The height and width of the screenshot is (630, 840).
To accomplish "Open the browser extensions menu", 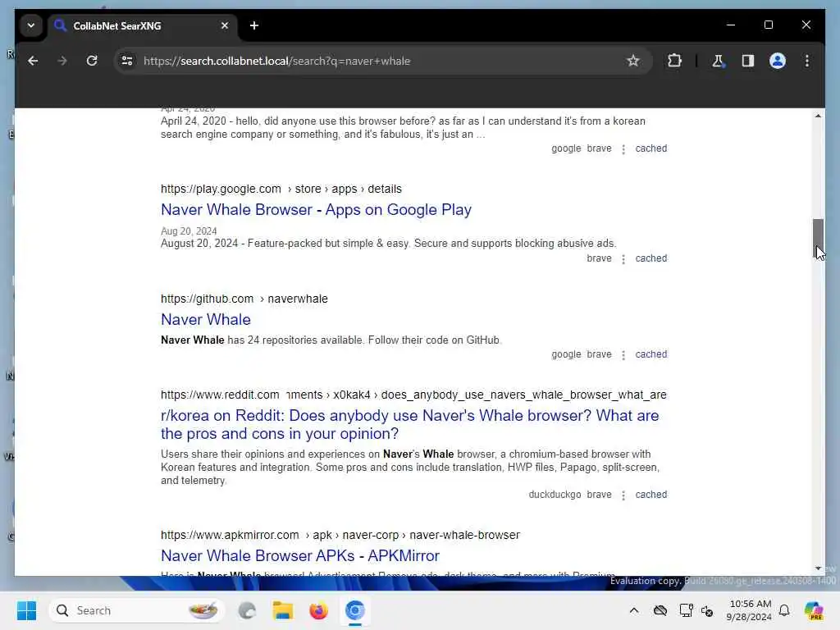I will (674, 61).
